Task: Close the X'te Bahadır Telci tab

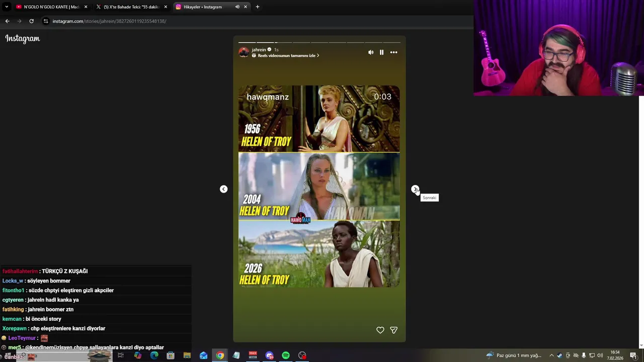Action: click(166, 7)
